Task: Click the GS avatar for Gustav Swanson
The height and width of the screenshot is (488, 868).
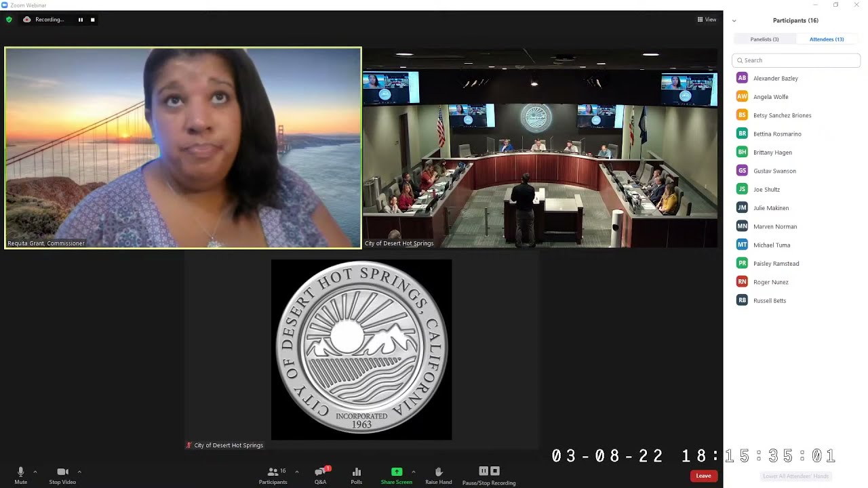Action: click(x=743, y=171)
